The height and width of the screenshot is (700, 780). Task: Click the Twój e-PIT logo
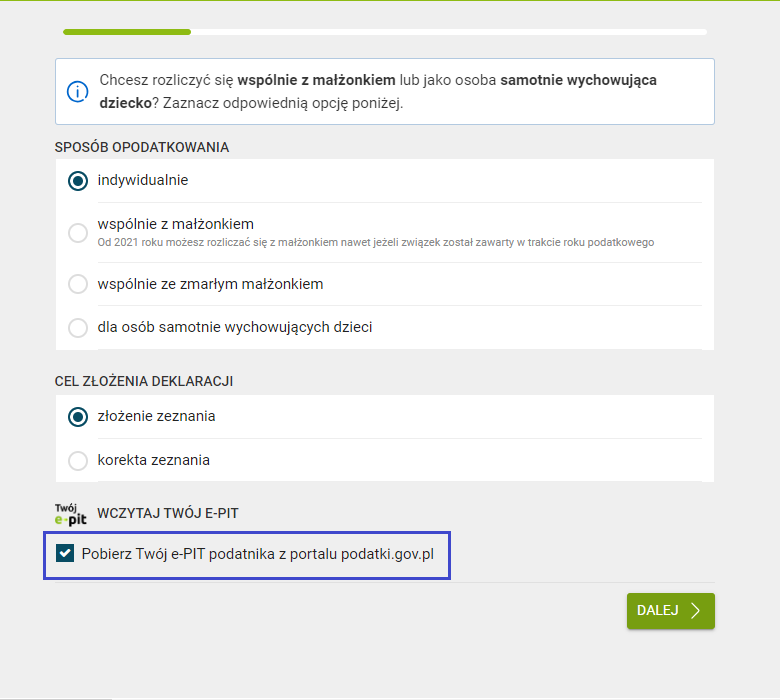[x=71, y=514]
